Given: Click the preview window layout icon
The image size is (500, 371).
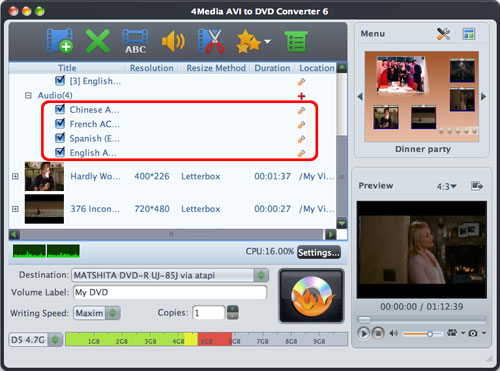Looking at the screenshot, I should (477, 186).
